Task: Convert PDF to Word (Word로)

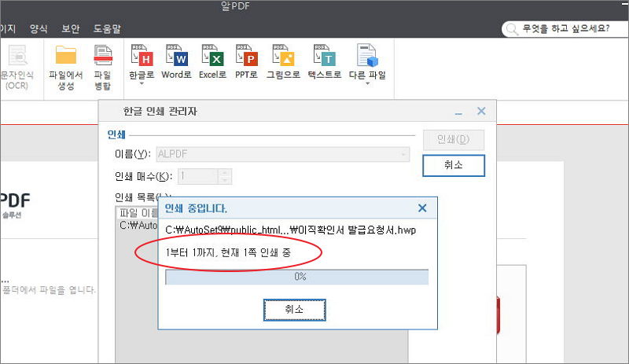Action: [x=176, y=62]
